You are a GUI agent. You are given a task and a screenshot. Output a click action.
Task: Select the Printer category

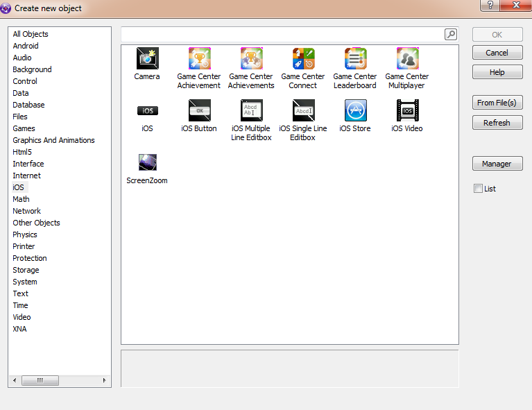pyautogui.click(x=24, y=246)
